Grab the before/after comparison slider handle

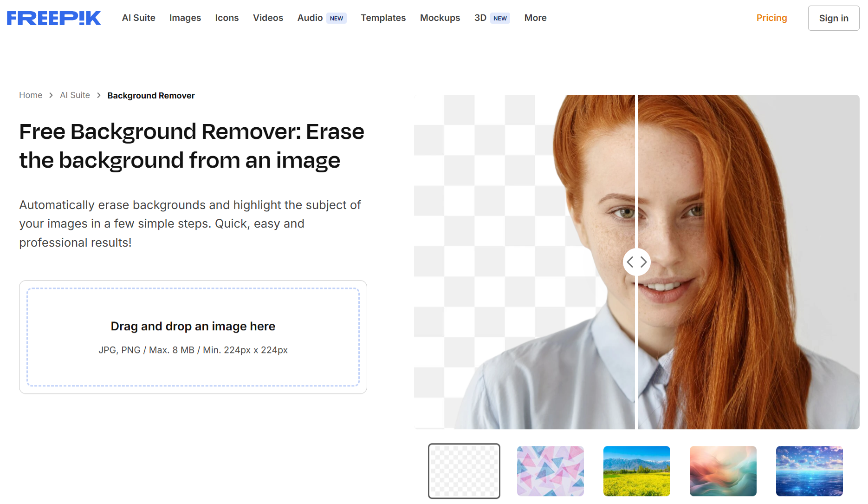click(636, 262)
